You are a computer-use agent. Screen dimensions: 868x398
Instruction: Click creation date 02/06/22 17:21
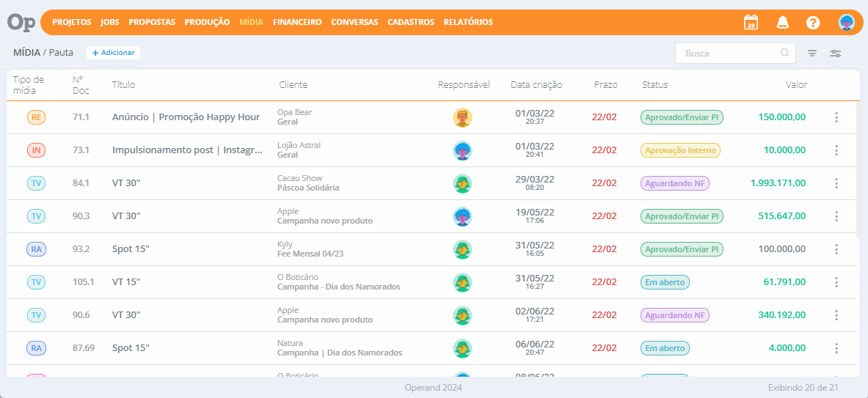[x=535, y=314]
